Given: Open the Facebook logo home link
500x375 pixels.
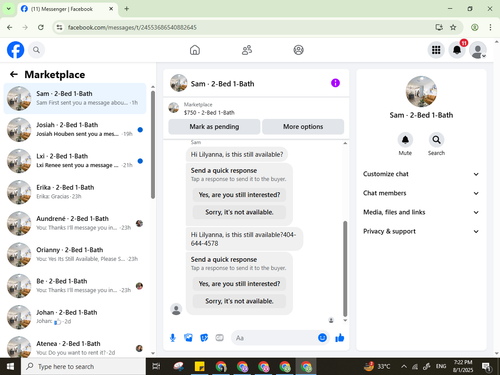Looking at the screenshot, I should [x=15, y=50].
